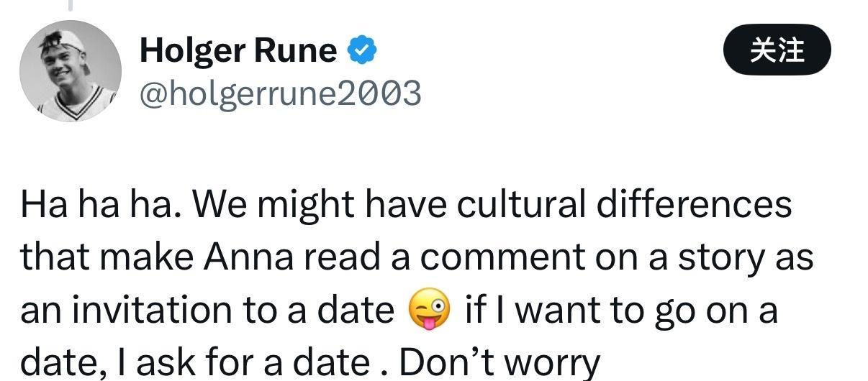Screen dimensions: 868x381
Task: Click the thread connector line above avatar
Action: [71, 6]
